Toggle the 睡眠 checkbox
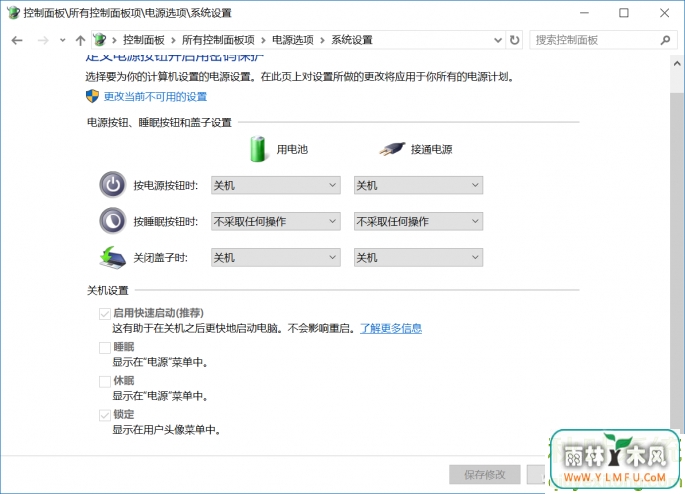This screenshot has height=494, width=685. (104, 348)
